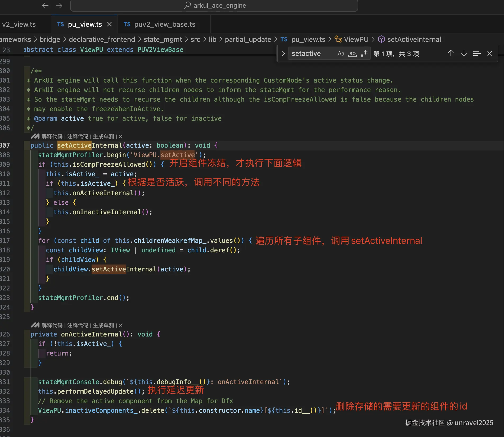Dismiss code lens above onActiveInternal

coord(121,325)
